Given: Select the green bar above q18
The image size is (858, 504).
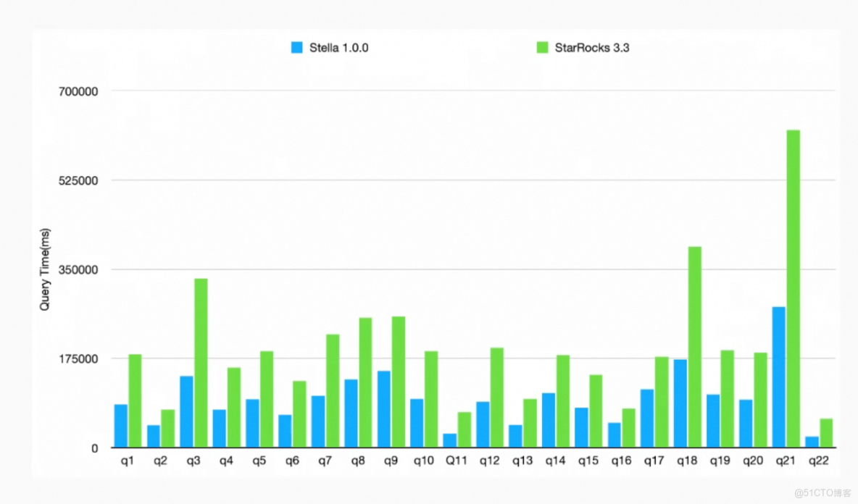Looking at the screenshot, I should (694, 348).
